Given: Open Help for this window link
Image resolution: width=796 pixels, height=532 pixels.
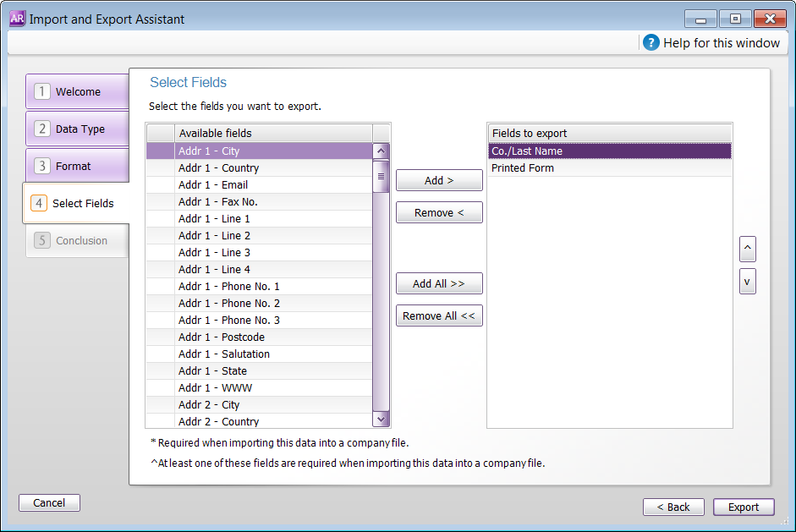Looking at the screenshot, I should 721,42.
